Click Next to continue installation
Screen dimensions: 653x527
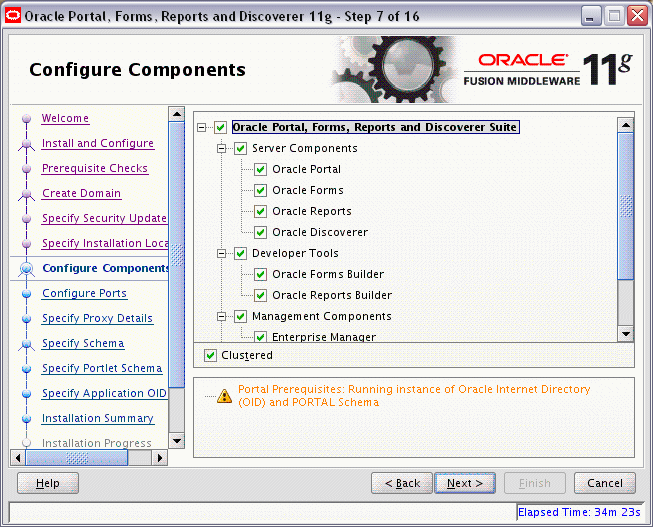coord(465,483)
